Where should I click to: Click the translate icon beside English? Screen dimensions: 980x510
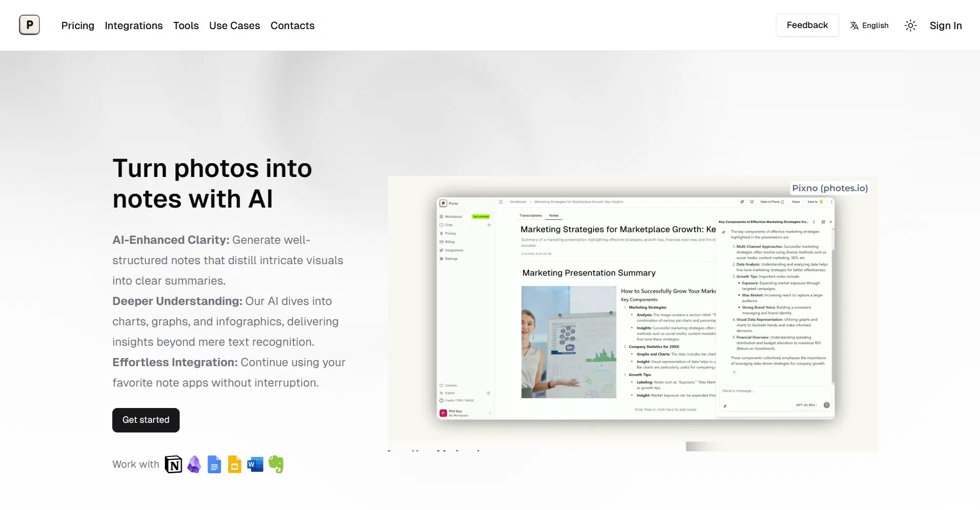[x=854, y=25]
